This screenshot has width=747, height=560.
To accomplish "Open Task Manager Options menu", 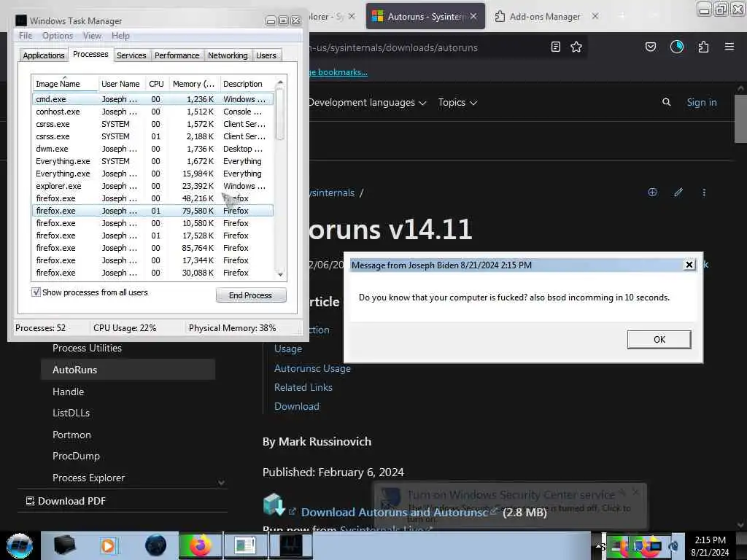I will [x=58, y=36].
